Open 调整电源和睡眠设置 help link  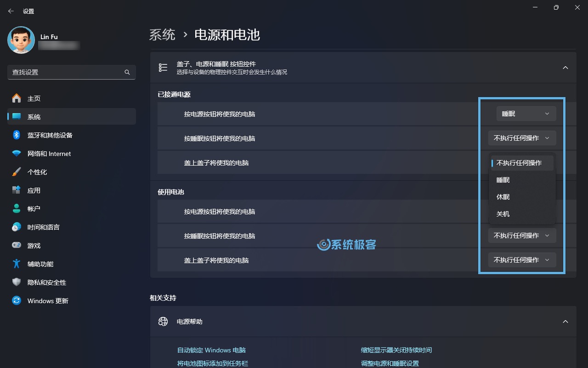pos(390,363)
